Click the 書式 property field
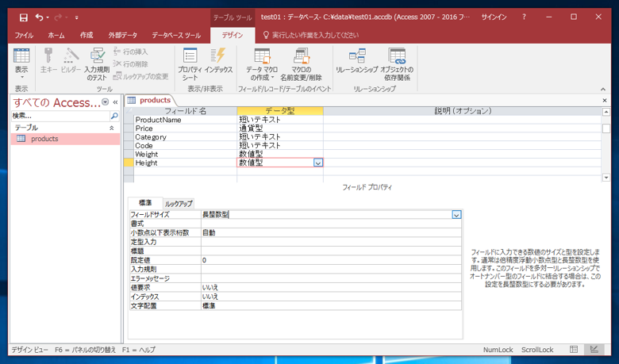Image resolution: width=619 pixels, height=364 pixels. click(x=331, y=224)
